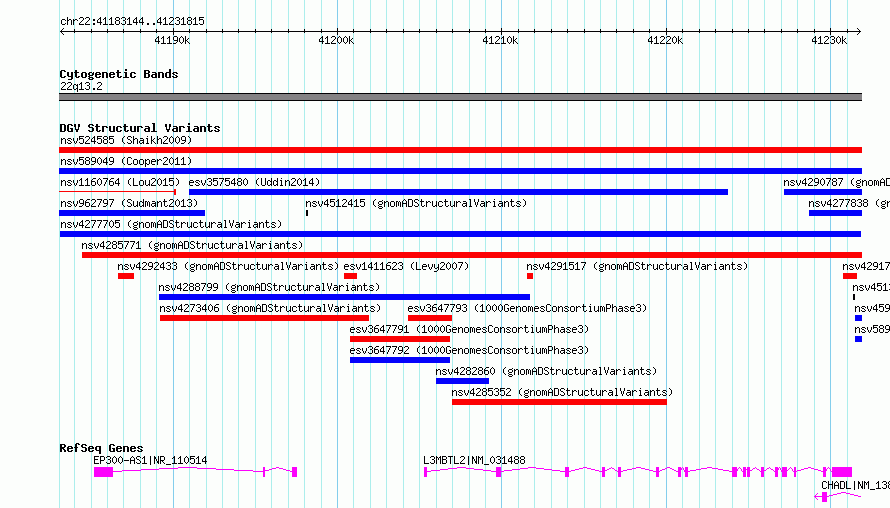
Task: Click the 41200k ruler tick label
Action: point(336,40)
